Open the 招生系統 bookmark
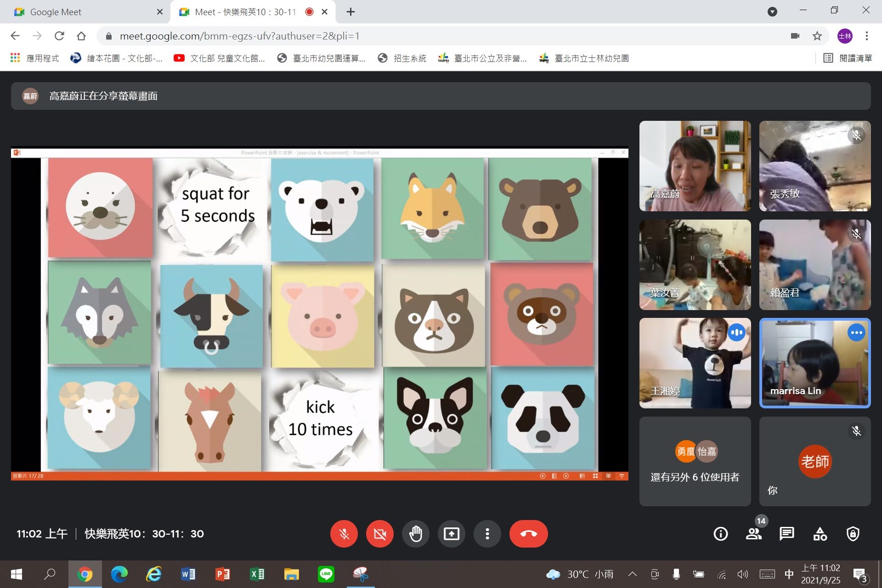Viewport: 882px width, 588px height. [402, 58]
